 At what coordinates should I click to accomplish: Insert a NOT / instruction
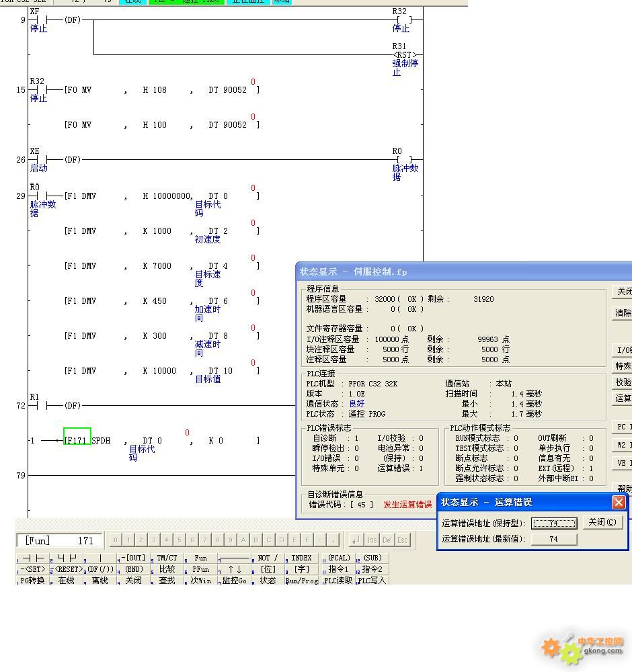tap(268, 558)
